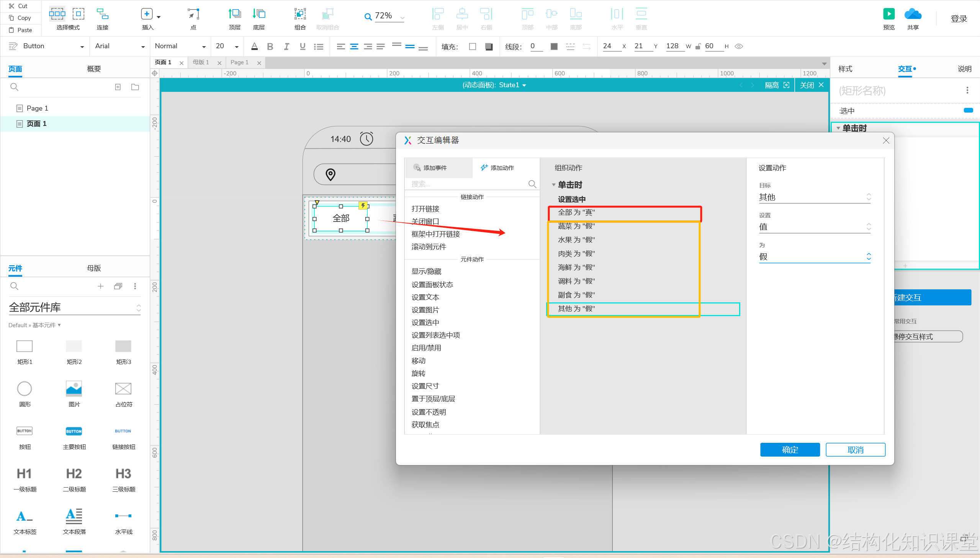Switch to the 添加事件 tab
The width and height of the screenshot is (980, 558).
pos(438,168)
